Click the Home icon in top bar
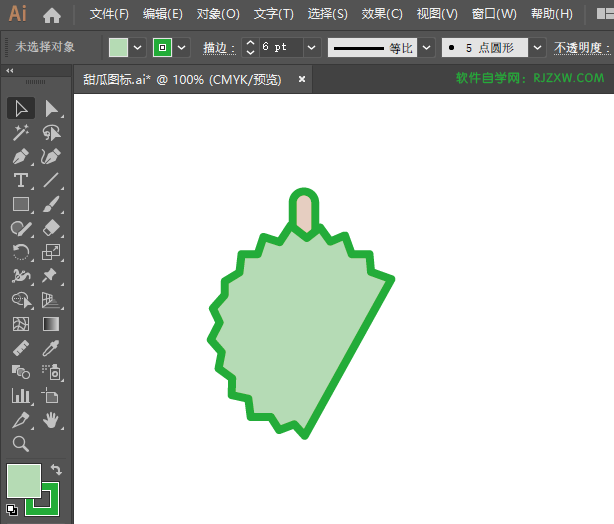Screen dimensions: 614x524 point(52,15)
